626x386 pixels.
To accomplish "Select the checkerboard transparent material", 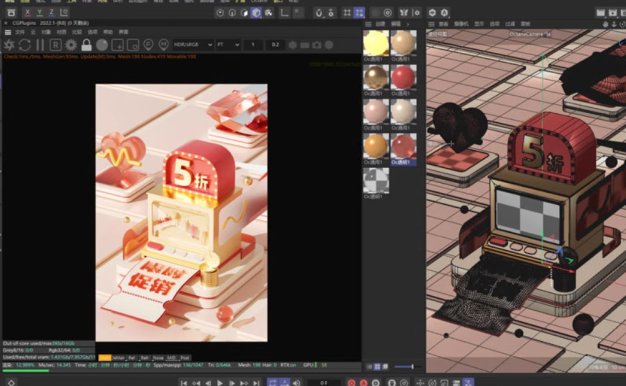I will [x=376, y=180].
